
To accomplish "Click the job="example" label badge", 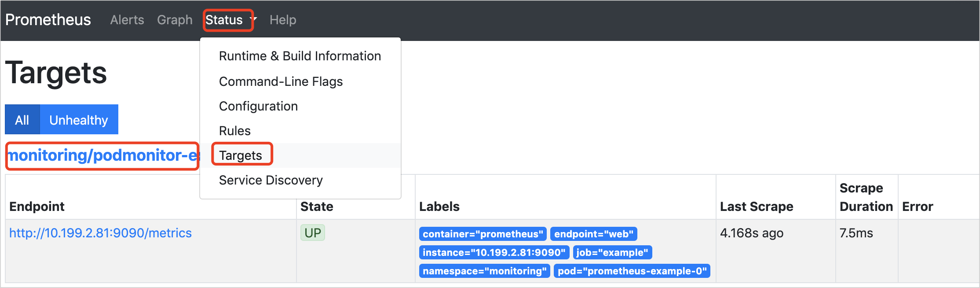I will click(x=612, y=252).
